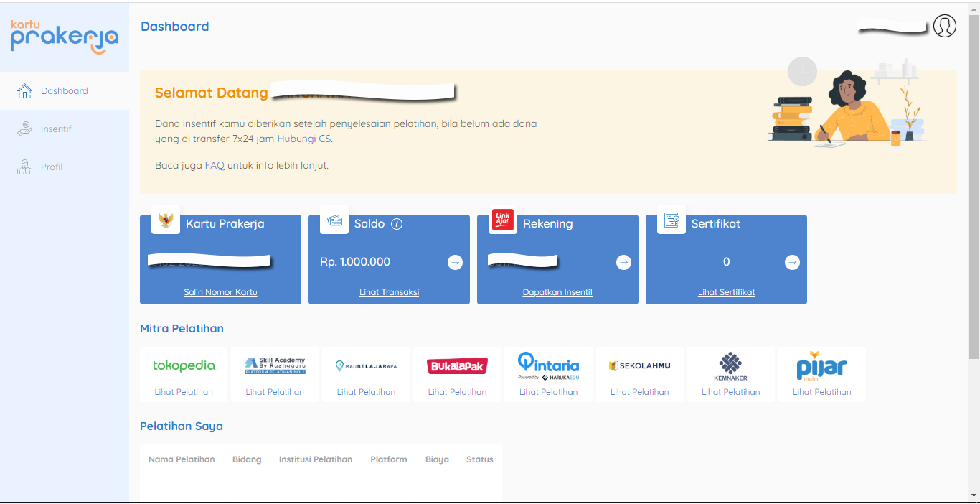Click Lihat Pelatihan under Tokopedia

pyautogui.click(x=184, y=392)
